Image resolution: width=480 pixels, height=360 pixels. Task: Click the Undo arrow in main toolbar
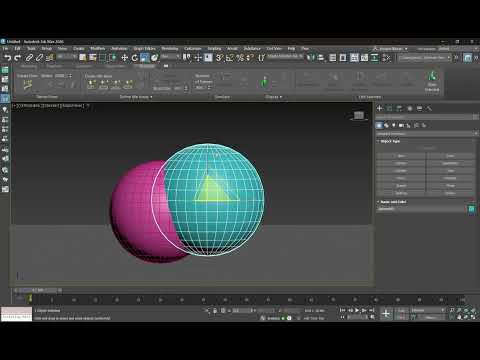[x=7, y=58]
